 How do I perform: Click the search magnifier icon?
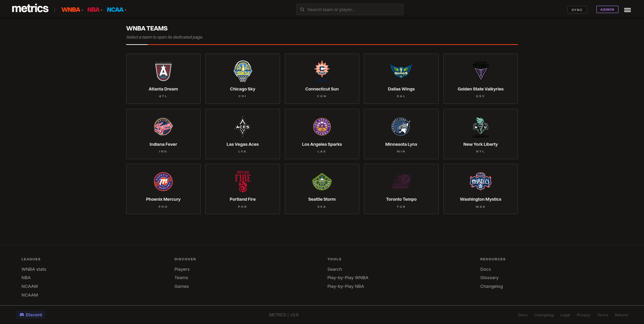coord(302,9)
